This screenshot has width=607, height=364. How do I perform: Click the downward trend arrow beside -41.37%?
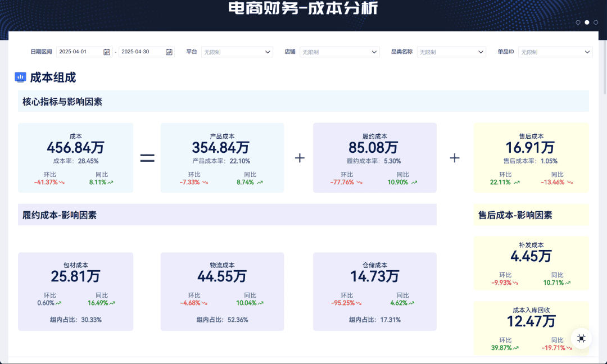[62, 183]
